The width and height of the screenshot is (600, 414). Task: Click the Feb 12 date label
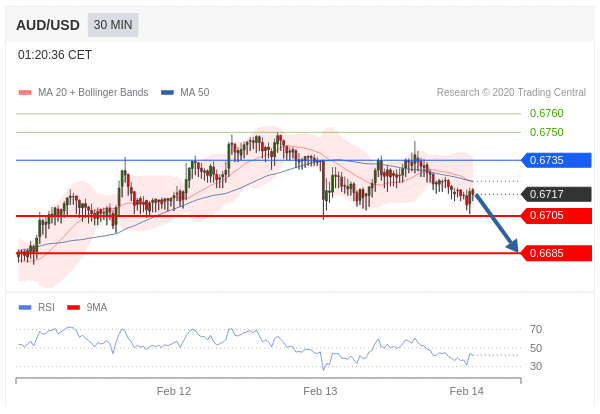[174, 391]
